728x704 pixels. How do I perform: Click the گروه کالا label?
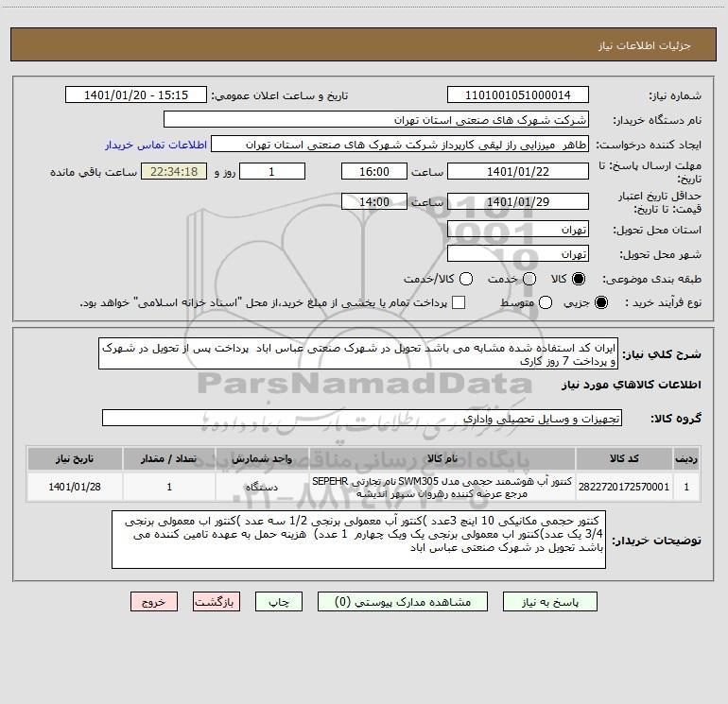(x=676, y=419)
